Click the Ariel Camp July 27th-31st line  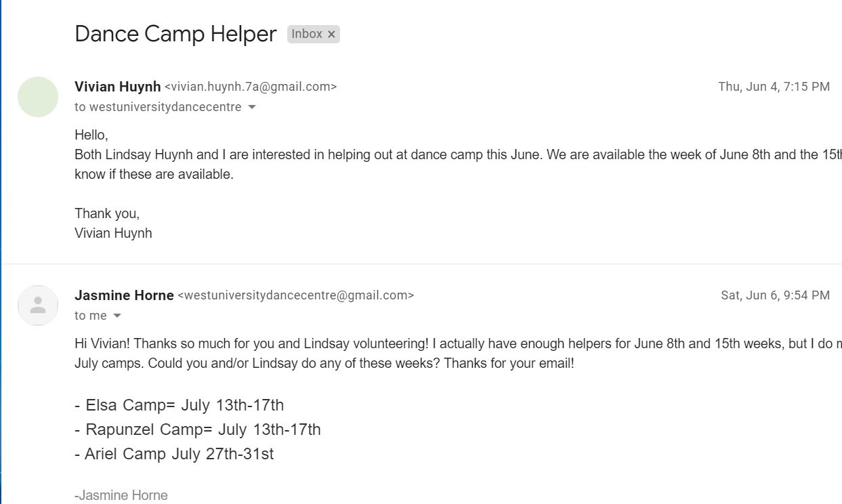pos(174,454)
